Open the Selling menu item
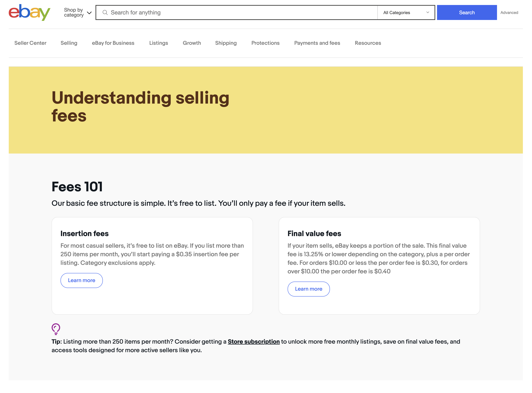Viewport: 532px width, 393px height. (x=69, y=43)
